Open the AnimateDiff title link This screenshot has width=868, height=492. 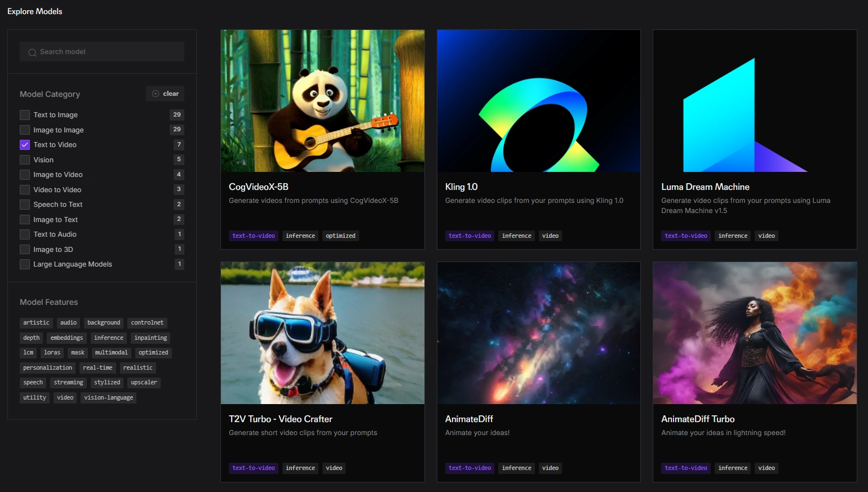click(469, 419)
